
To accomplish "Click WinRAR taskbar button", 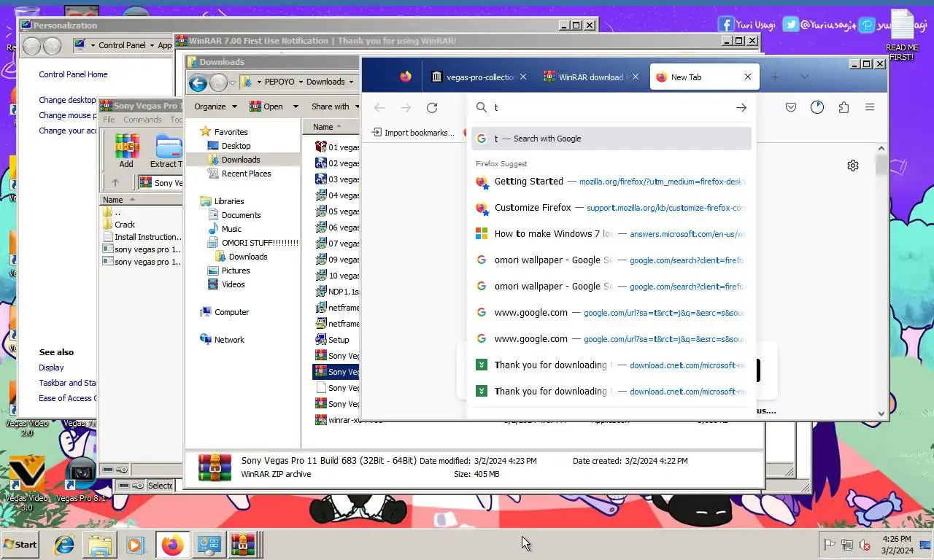I will [x=244, y=545].
